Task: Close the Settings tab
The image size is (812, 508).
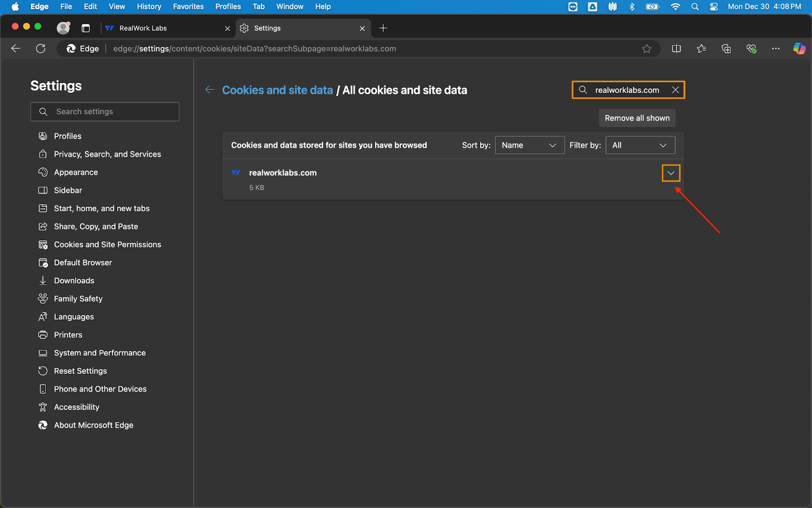Action: 362,28
